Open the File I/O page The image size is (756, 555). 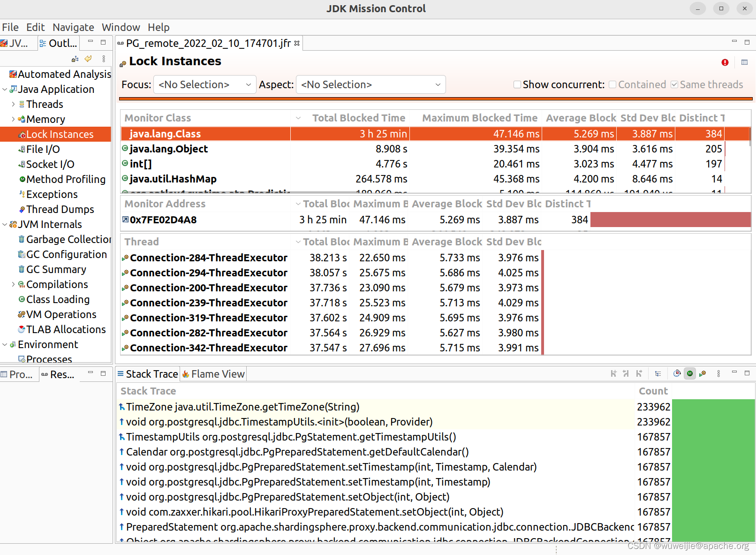pyautogui.click(x=39, y=149)
